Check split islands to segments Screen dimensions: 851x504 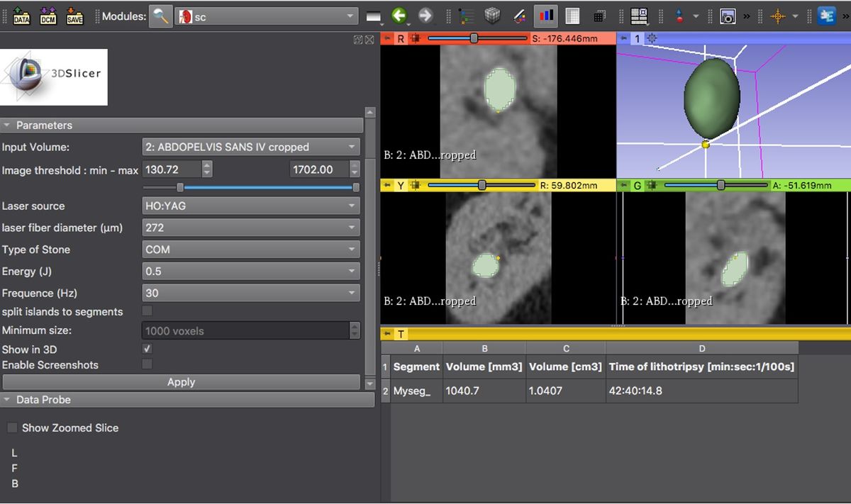pos(147,312)
